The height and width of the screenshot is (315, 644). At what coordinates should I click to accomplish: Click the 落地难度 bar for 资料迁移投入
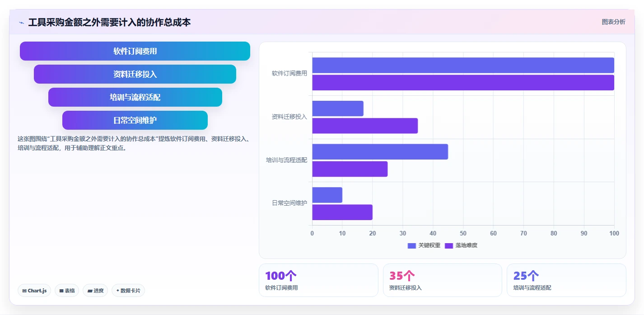pos(365,126)
